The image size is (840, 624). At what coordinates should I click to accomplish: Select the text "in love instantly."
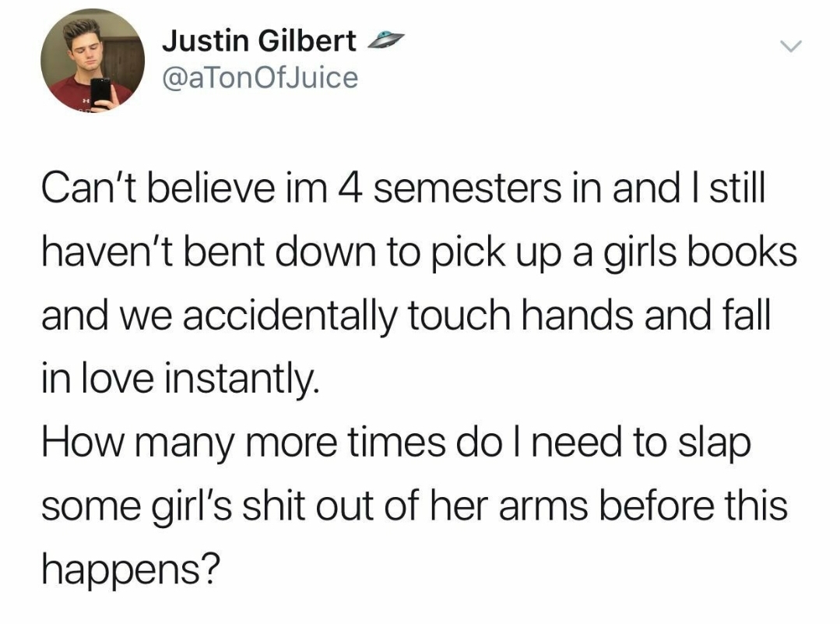click(x=180, y=379)
